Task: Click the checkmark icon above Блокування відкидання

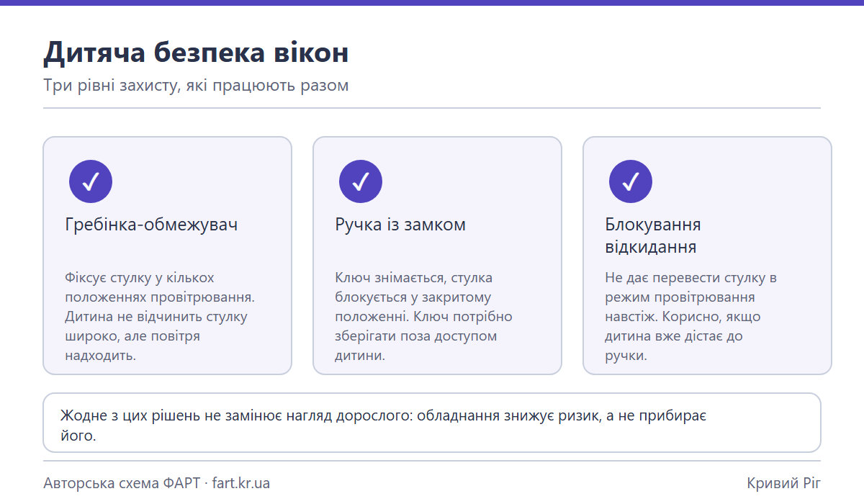Action: point(631,181)
